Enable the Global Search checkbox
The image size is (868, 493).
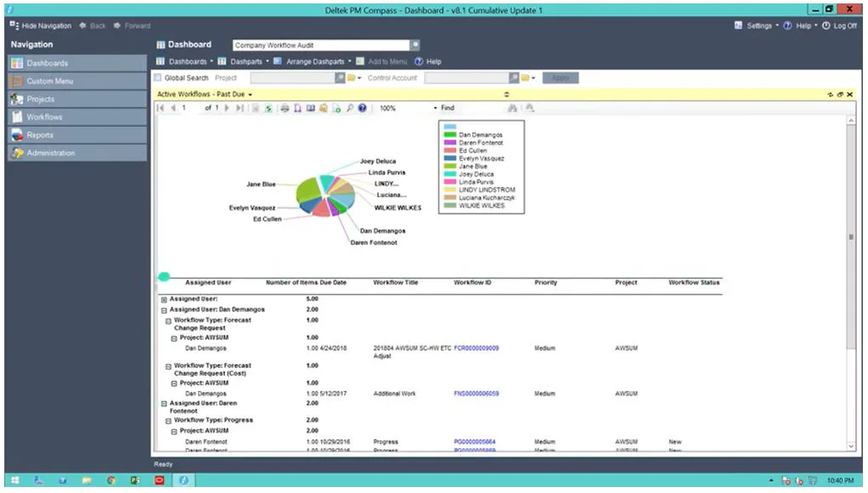[158, 78]
